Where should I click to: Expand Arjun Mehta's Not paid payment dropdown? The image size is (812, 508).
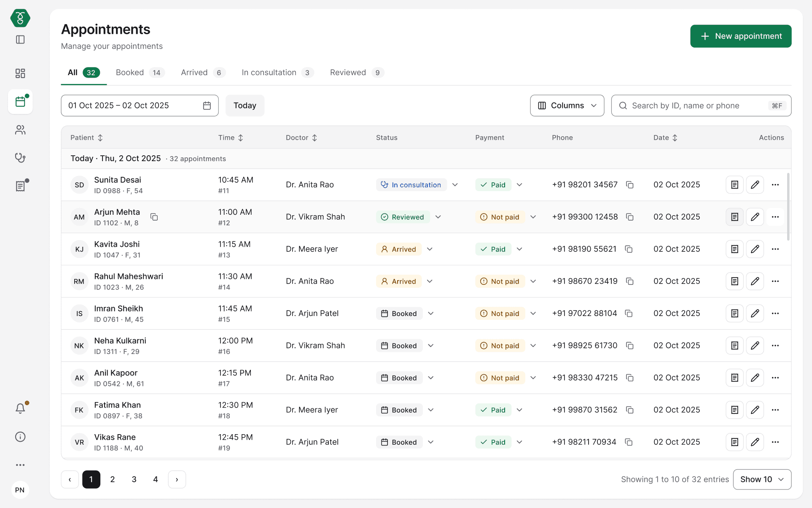point(533,217)
